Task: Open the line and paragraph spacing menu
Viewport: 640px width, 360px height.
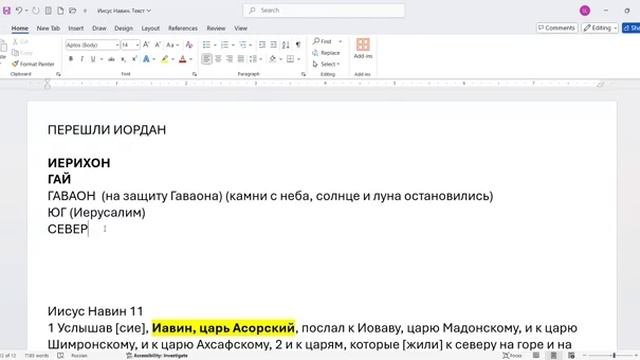Action: tap(256, 60)
